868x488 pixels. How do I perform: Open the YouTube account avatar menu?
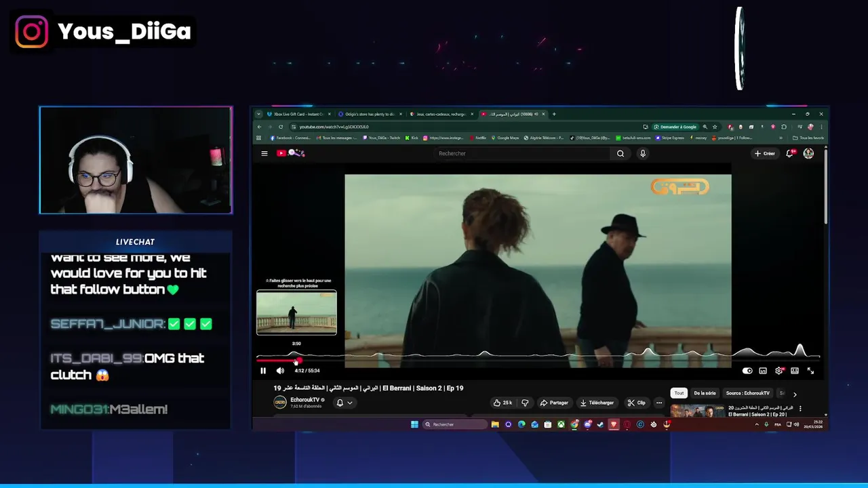[x=808, y=153]
